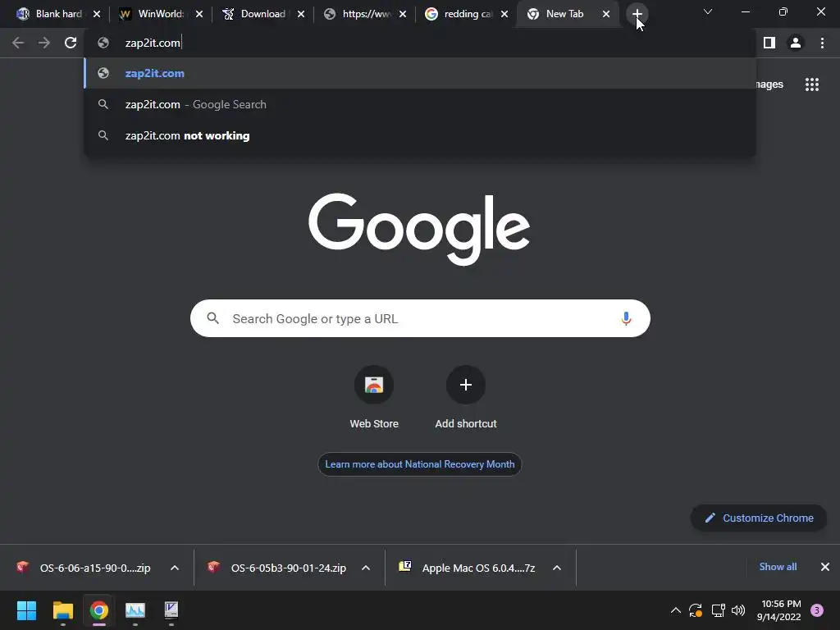
Task: Close the Download tab
Action: 301,14
